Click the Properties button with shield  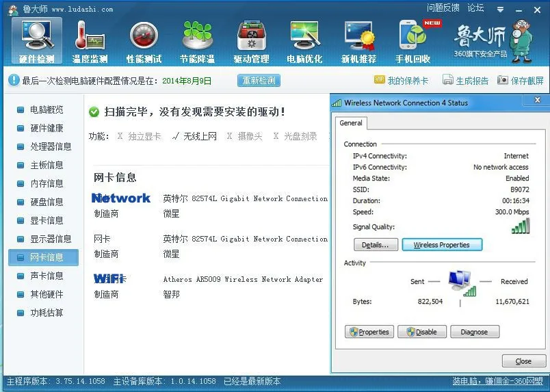pyautogui.click(x=369, y=332)
